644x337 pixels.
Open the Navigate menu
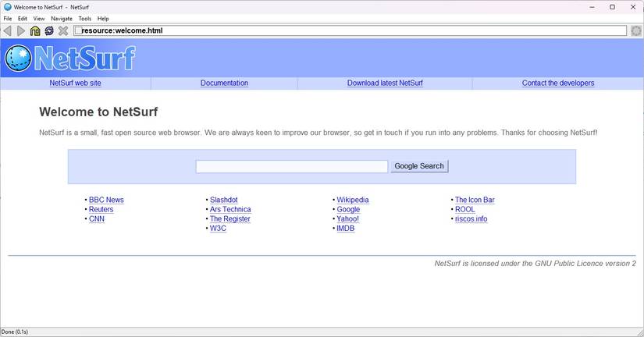(x=61, y=19)
